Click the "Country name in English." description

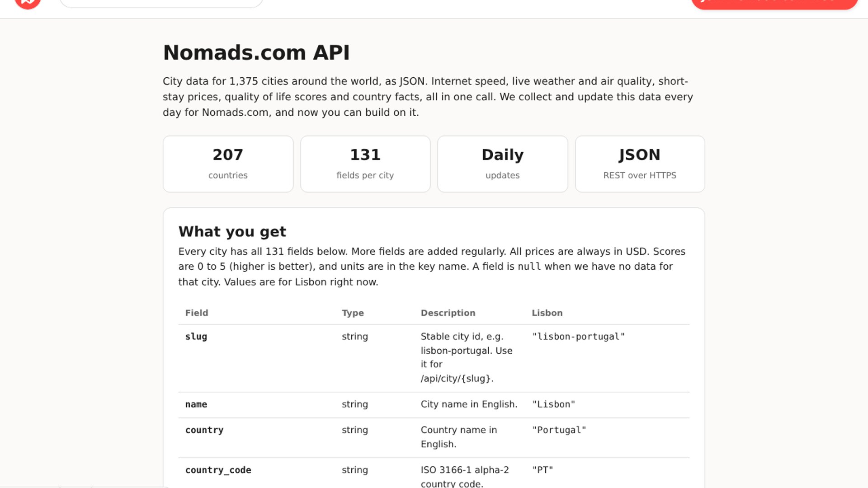point(459,437)
